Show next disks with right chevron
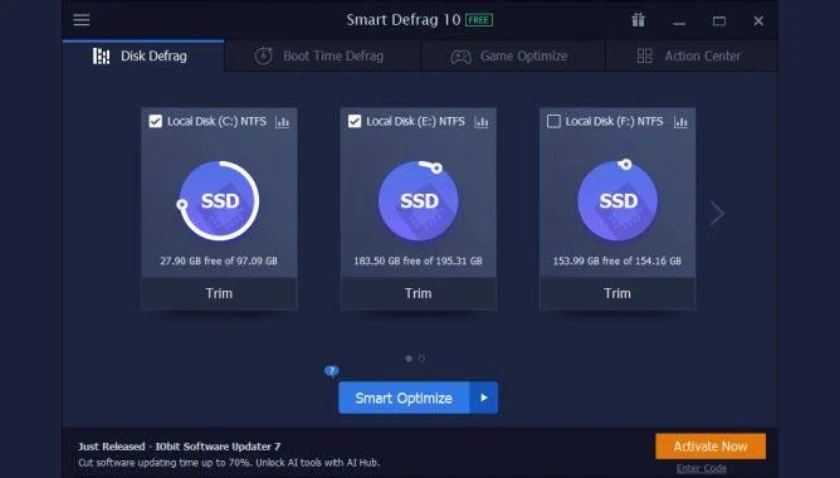Viewport: 840px width, 478px height. point(717,213)
